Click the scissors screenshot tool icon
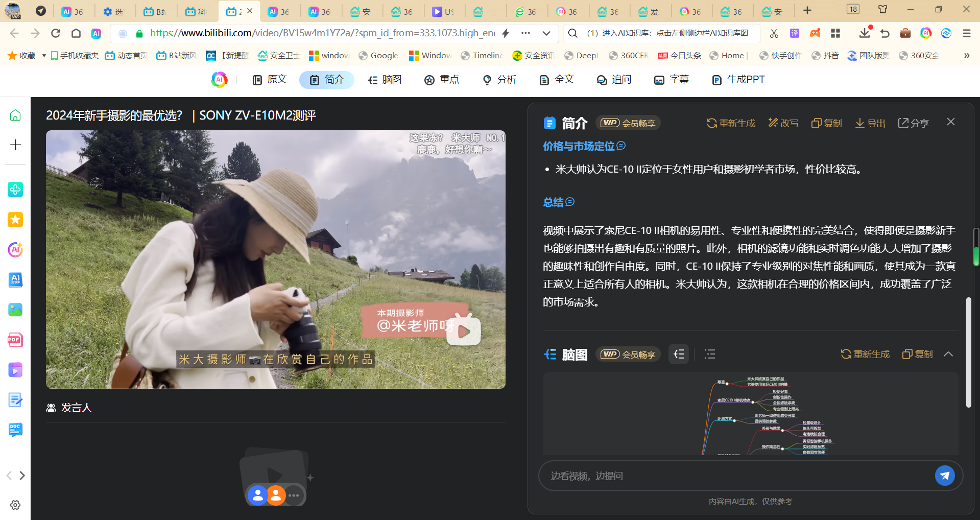980x520 pixels. (x=774, y=33)
